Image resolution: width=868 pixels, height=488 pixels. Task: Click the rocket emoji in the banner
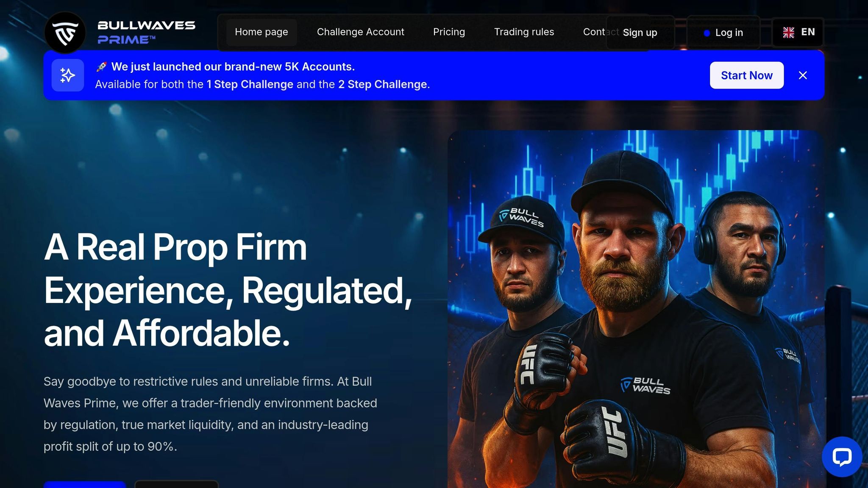coord(101,67)
